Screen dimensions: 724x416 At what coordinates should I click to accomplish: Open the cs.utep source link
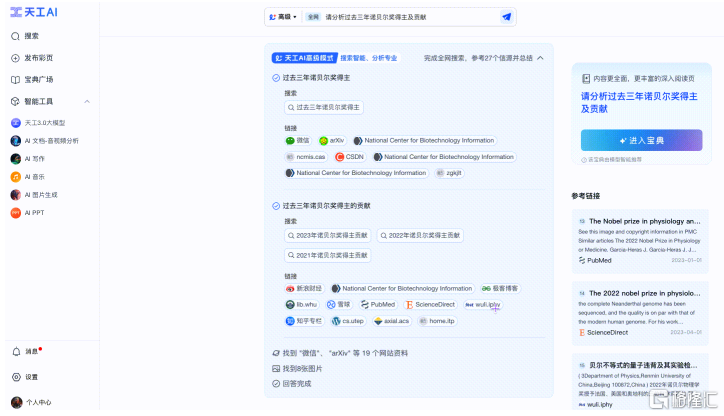348,321
